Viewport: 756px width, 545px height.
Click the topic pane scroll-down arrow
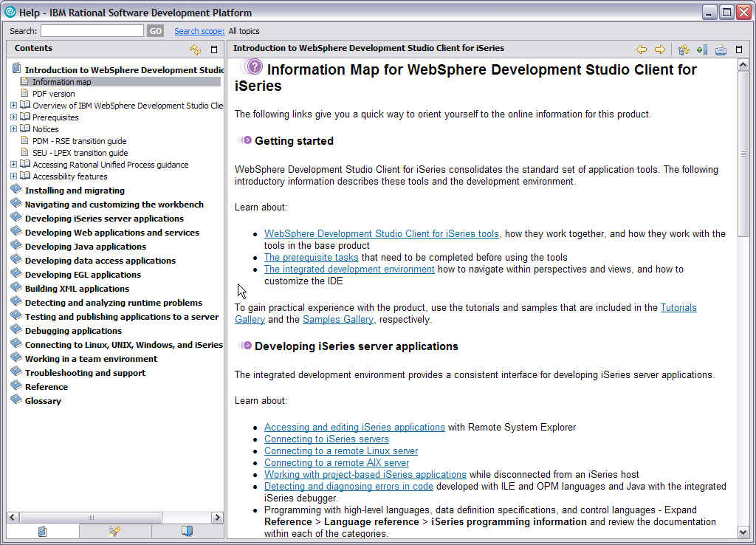pyautogui.click(x=743, y=532)
